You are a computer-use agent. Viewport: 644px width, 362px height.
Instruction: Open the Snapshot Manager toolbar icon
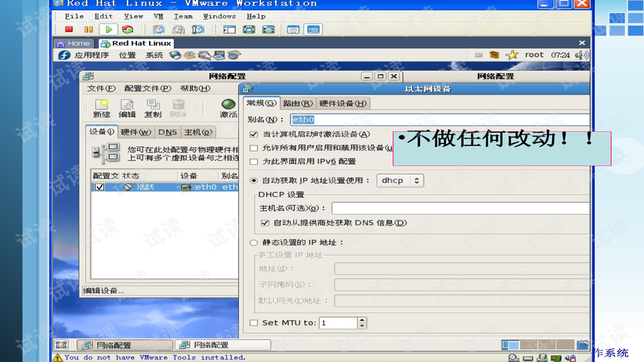click(198, 29)
